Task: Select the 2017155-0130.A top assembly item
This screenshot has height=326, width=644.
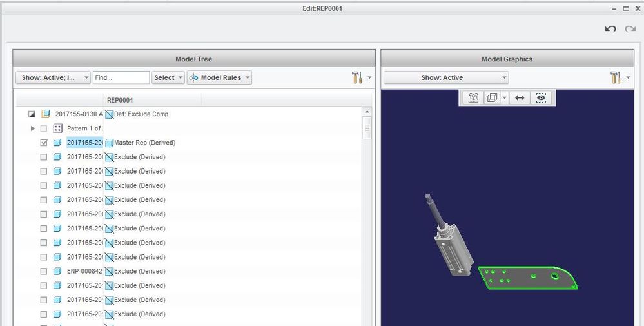Action: [x=79, y=114]
